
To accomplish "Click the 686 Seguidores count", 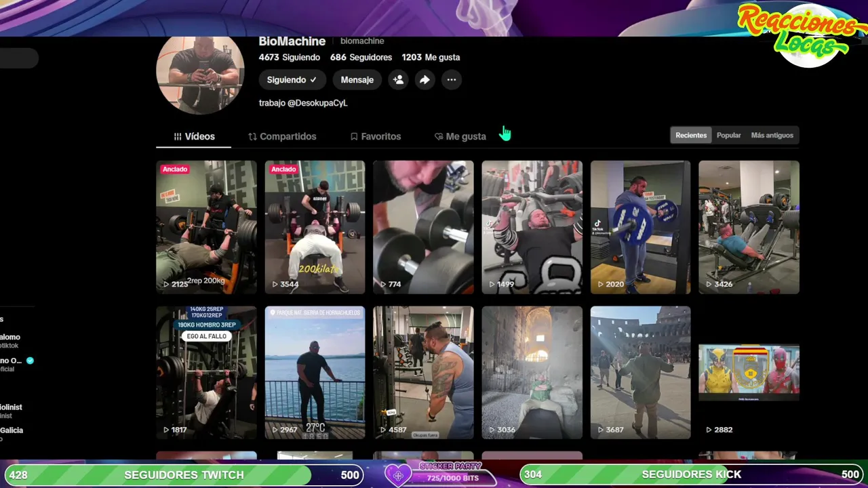I will pyautogui.click(x=361, y=58).
